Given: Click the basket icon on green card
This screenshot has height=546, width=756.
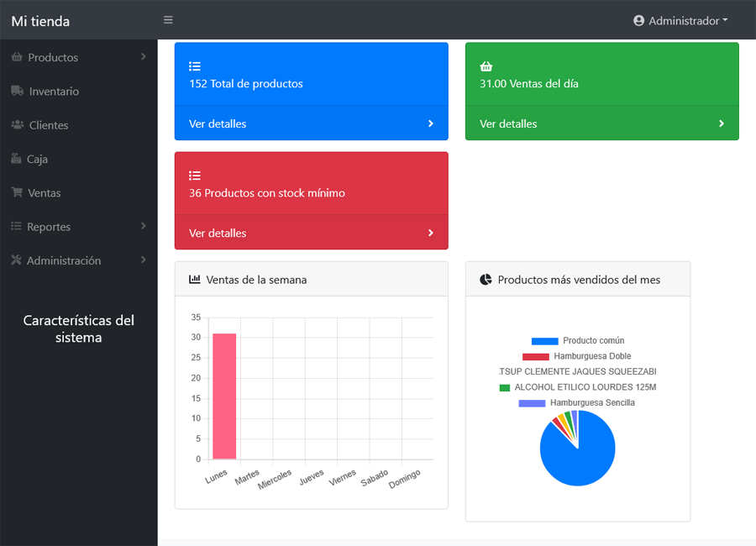Looking at the screenshot, I should click(x=486, y=66).
